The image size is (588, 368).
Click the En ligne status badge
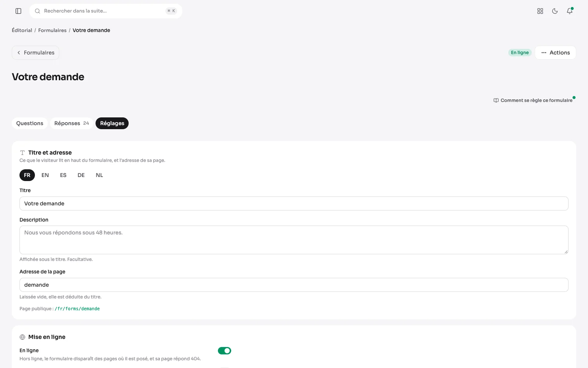coord(520,53)
